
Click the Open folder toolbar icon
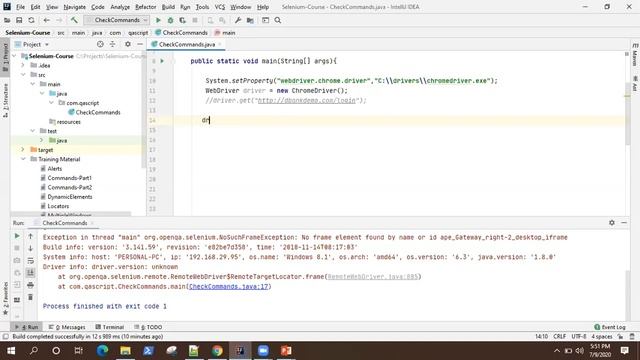pyautogui.click(x=7, y=20)
